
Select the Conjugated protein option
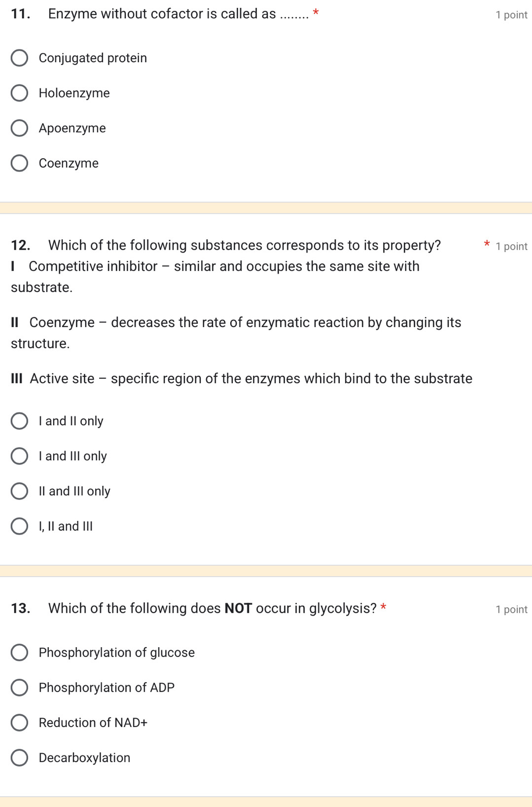(20, 58)
